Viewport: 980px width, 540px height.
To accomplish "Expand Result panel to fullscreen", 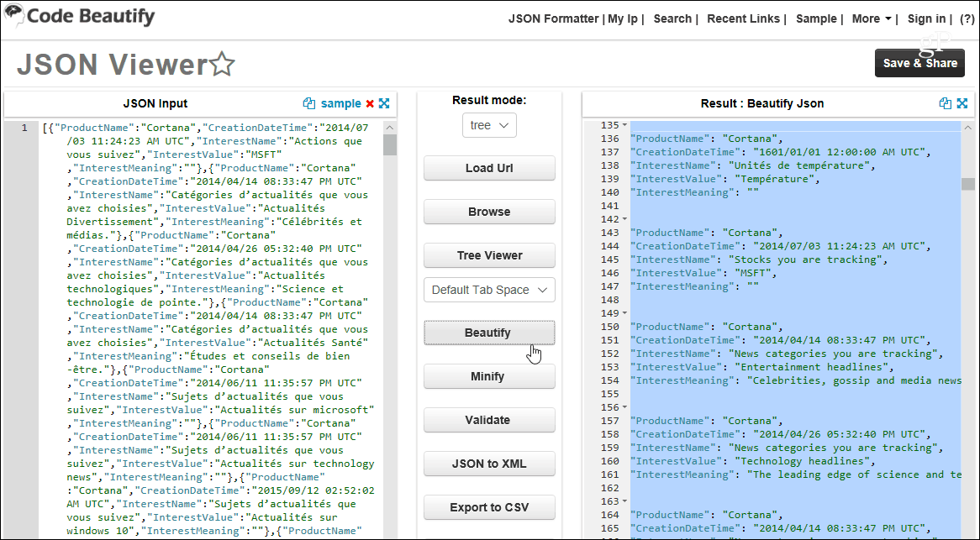I will [962, 103].
